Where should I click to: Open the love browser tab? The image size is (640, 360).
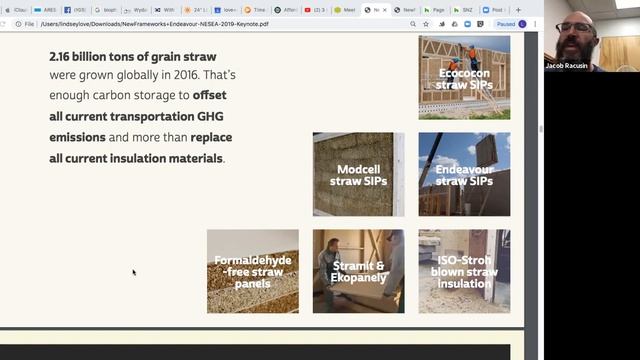225,10
